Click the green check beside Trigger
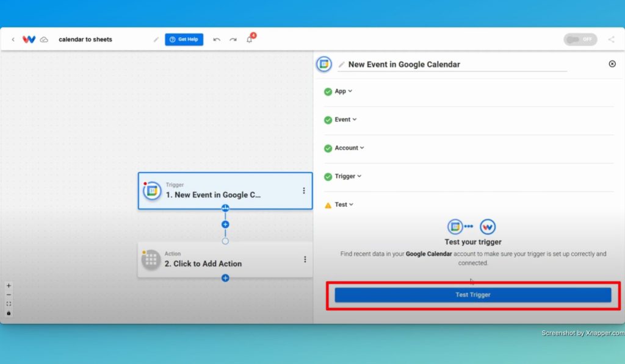Viewport: 625px width, 364px height. tap(328, 176)
